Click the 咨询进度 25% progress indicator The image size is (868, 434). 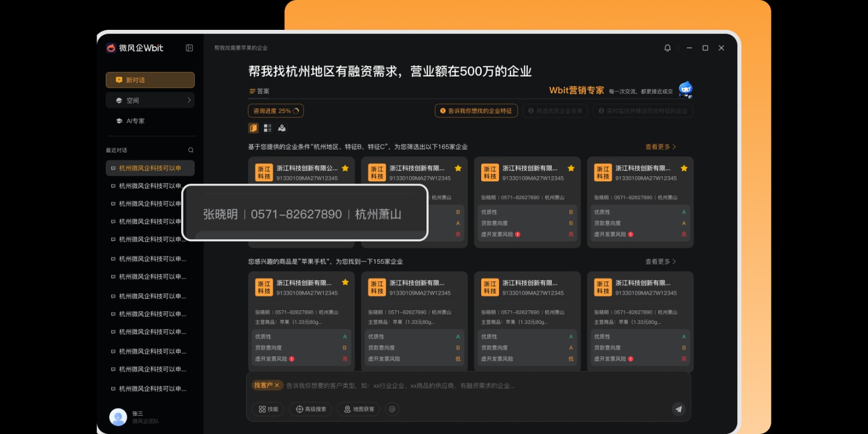[x=276, y=111]
